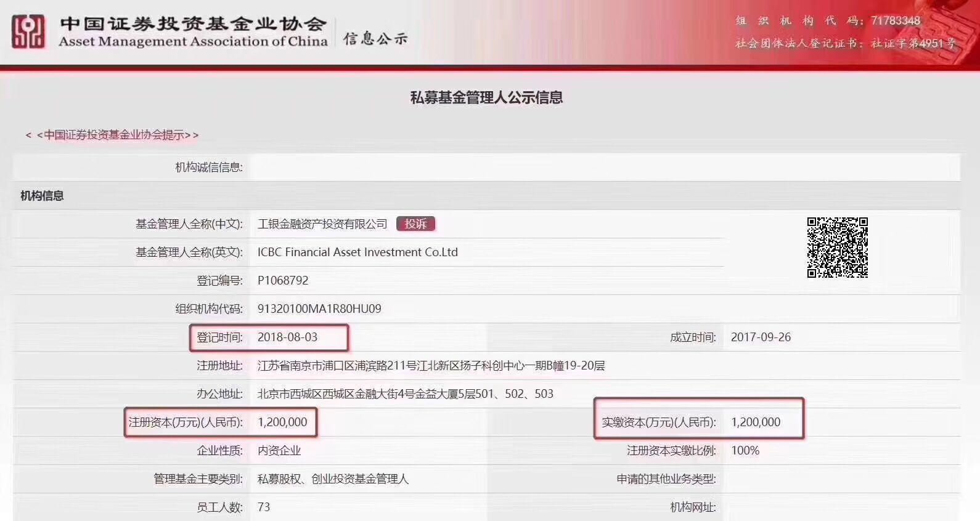Click the 私募基金管理人公示信息 page heading
Screen dimensions: 980x521
[486, 97]
